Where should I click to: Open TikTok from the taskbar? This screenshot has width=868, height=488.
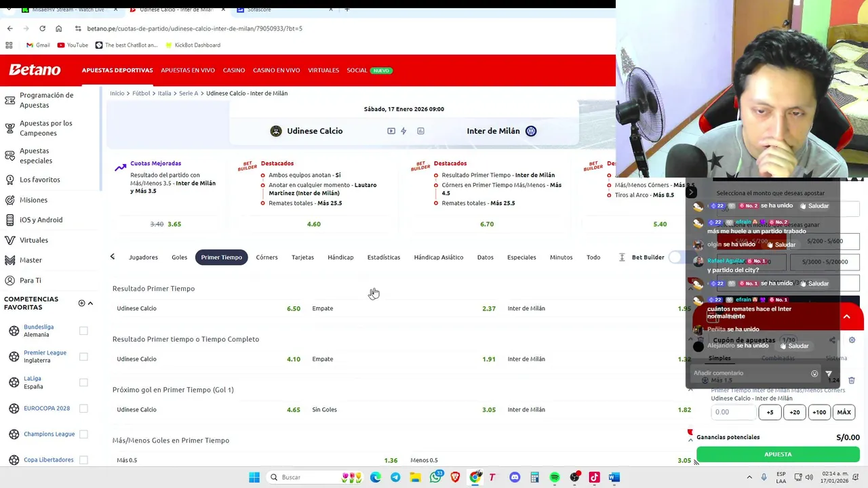coord(594,477)
